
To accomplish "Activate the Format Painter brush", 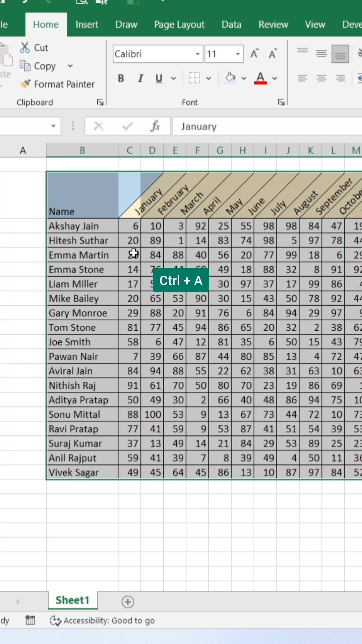I will coord(25,84).
